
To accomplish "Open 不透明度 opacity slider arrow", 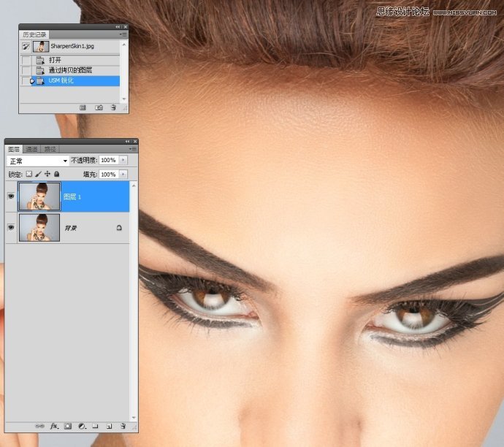I will (x=123, y=160).
